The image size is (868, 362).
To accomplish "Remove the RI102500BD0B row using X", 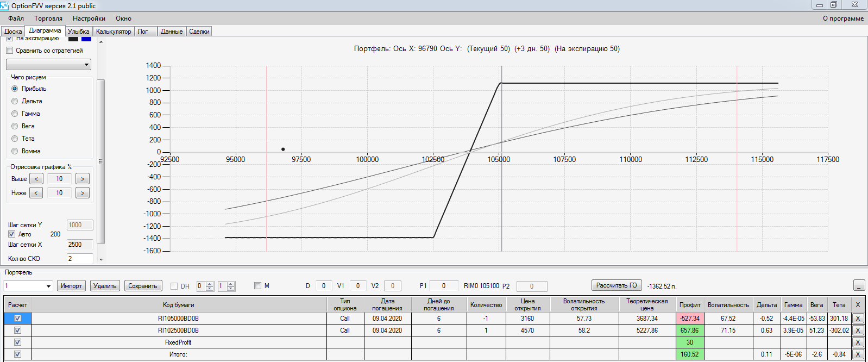I will coord(858,330).
